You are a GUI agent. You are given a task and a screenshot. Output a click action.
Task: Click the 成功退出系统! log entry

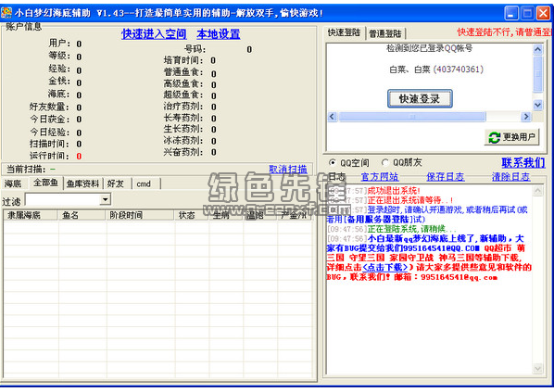coord(395,191)
